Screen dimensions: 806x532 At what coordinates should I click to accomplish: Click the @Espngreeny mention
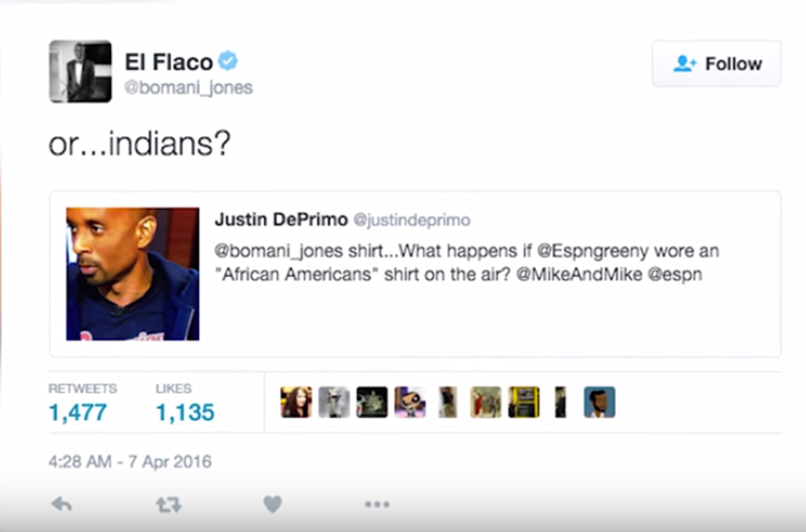[x=593, y=252]
